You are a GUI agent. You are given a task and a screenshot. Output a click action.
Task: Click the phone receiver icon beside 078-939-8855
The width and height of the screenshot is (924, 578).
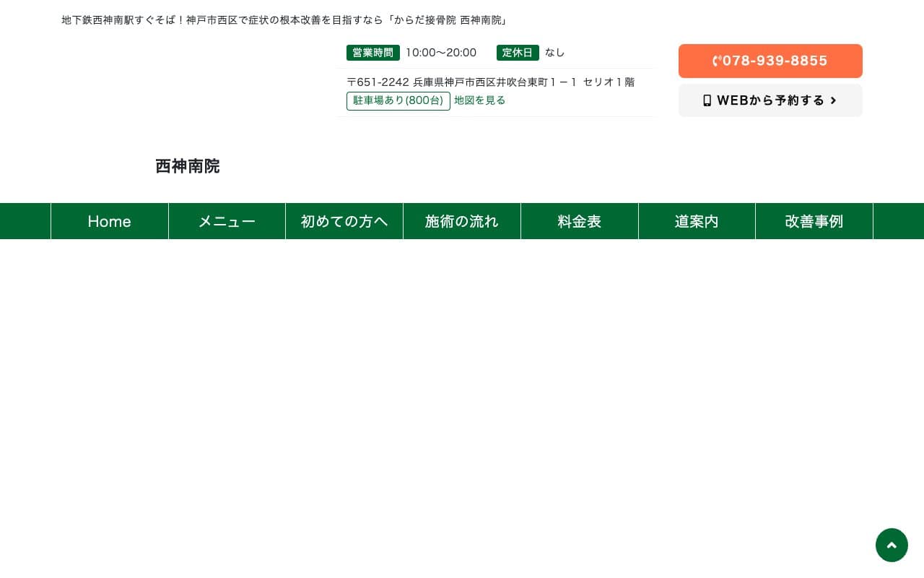718,61
